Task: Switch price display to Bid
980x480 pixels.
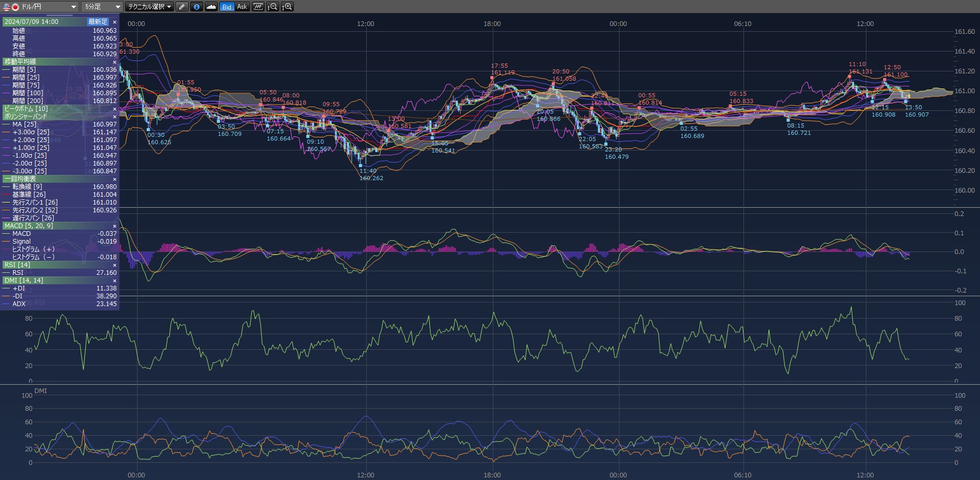Action: coord(227,7)
